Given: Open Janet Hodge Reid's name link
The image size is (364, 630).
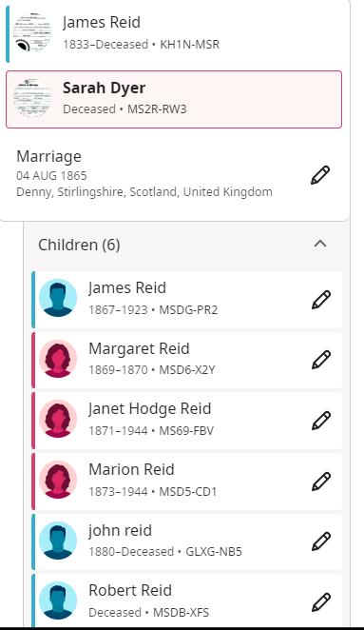Looking at the screenshot, I should coord(150,408).
